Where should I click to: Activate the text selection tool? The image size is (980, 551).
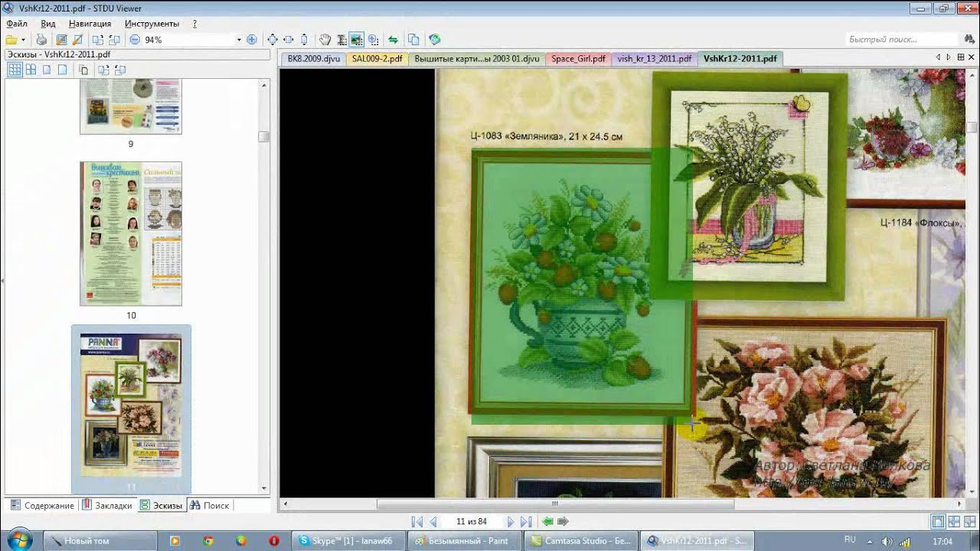[x=341, y=40]
